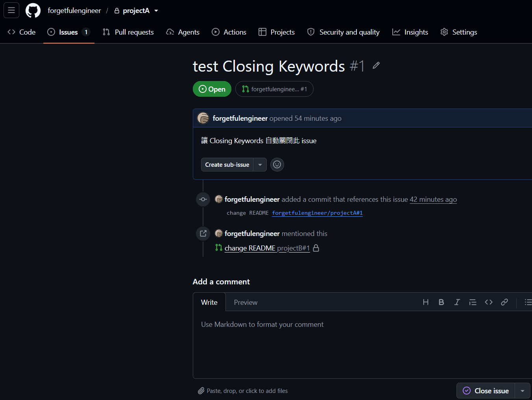Open commit reference forgetfulengineer/projectA#1
The image size is (532, 400).
(x=318, y=213)
